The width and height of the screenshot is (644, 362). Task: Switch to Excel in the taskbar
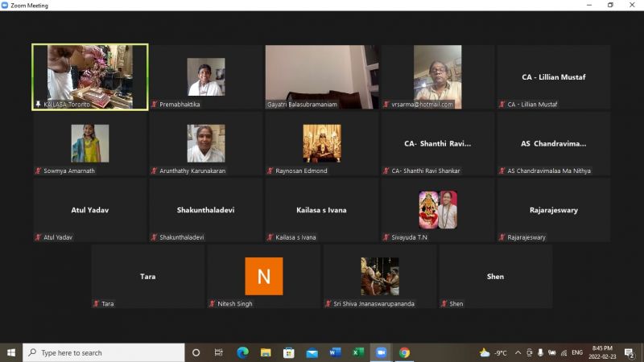[x=358, y=352]
